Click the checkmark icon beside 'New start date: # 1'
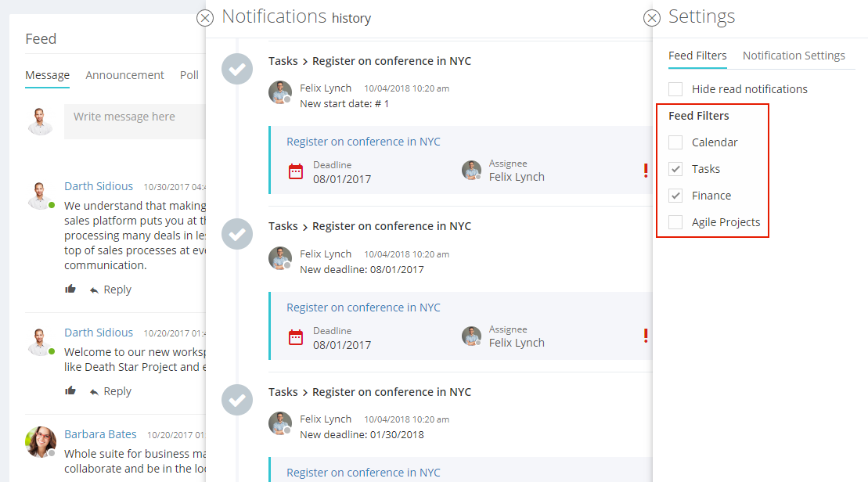868x482 pixels. point(237,69)
